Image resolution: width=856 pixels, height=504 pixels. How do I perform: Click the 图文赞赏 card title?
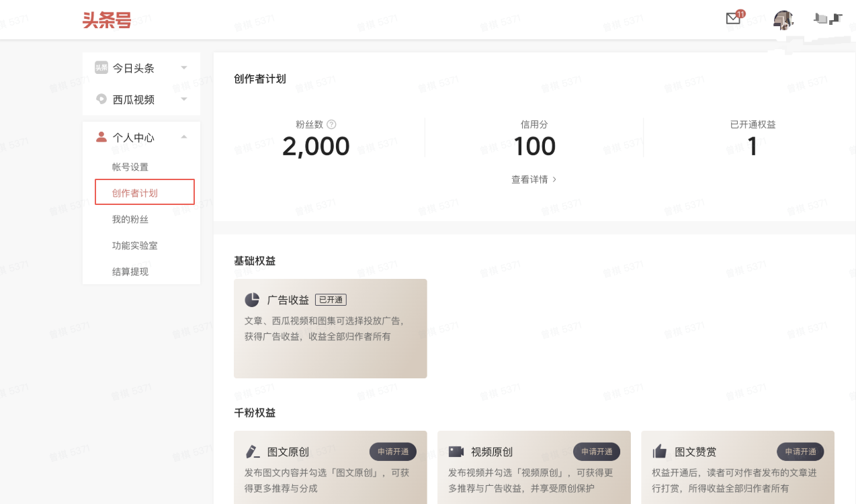(x=695, y=452)
